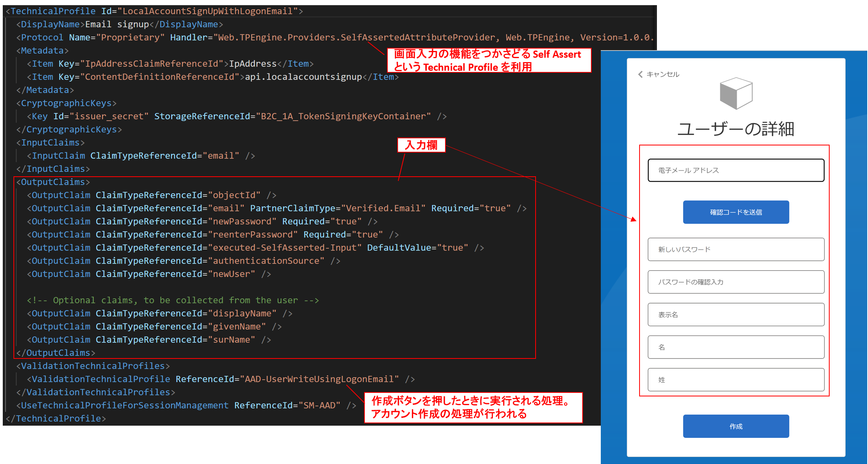Click the 作成ボタン annotation callout box
This screenshot has height=464, width=868.
[473, 407]
